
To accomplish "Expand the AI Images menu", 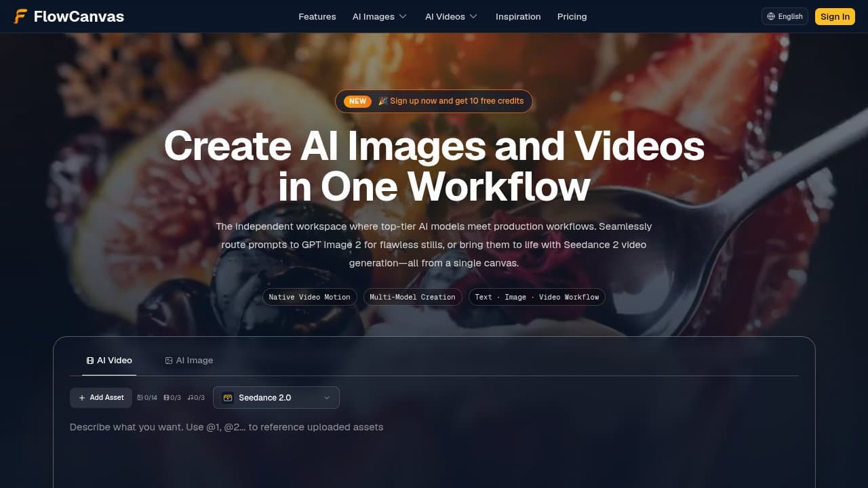I will click(x=379, y=16).
